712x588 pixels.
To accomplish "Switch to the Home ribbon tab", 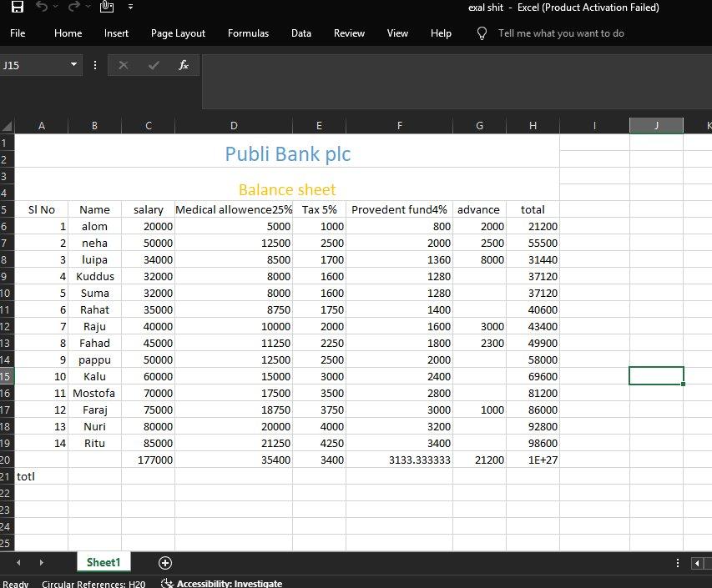I will [x=68, y=33].
